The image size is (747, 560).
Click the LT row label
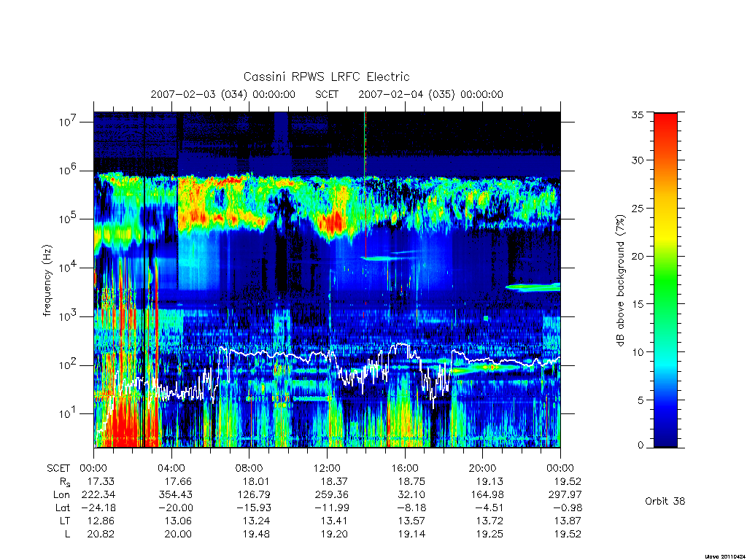(x=65, y=521)
